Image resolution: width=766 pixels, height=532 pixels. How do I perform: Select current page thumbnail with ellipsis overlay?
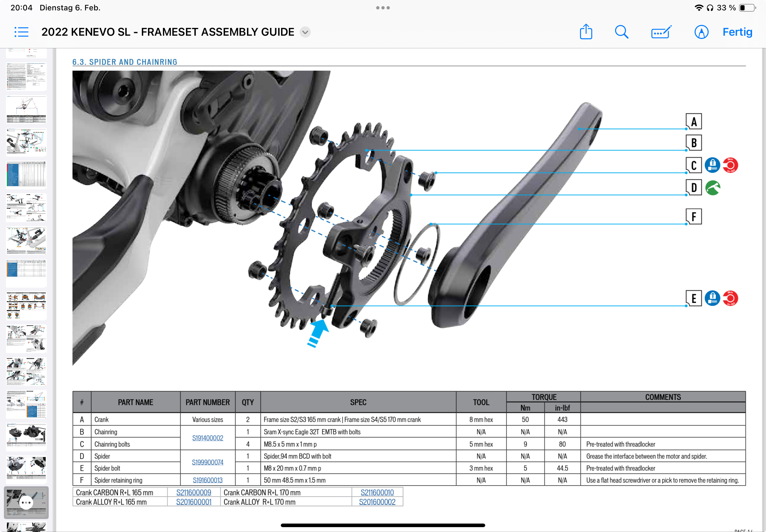(26, 502)
